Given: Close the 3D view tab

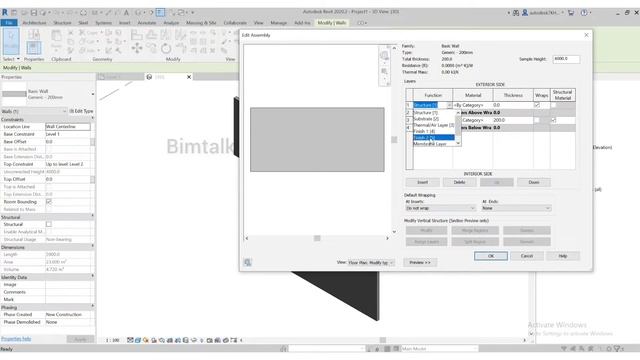Looking at the screenshot, I should click(189, 77).
